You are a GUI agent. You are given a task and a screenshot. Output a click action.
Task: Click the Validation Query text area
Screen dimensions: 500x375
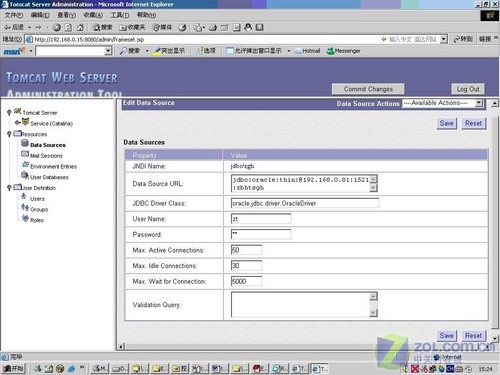click(304, 304)
